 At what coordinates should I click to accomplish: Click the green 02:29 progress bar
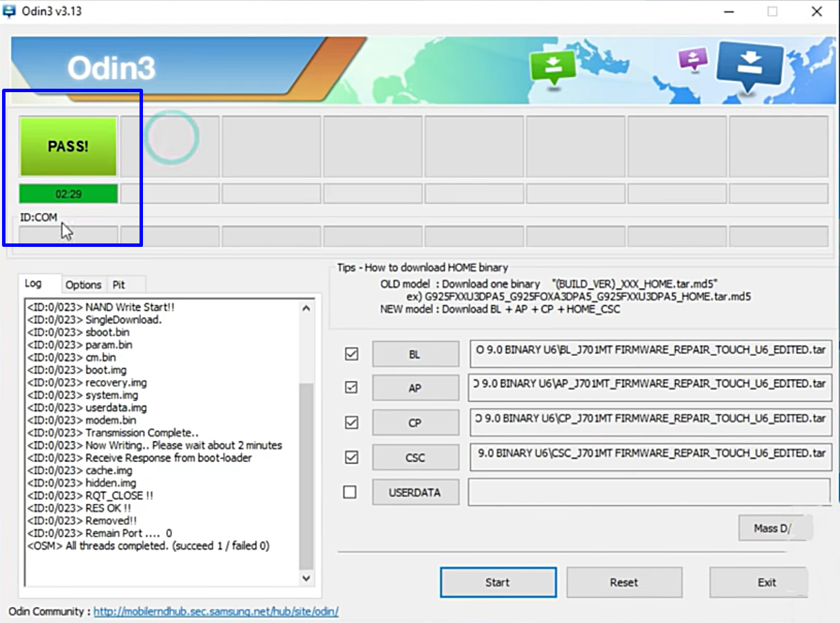[x=68, y=194]
